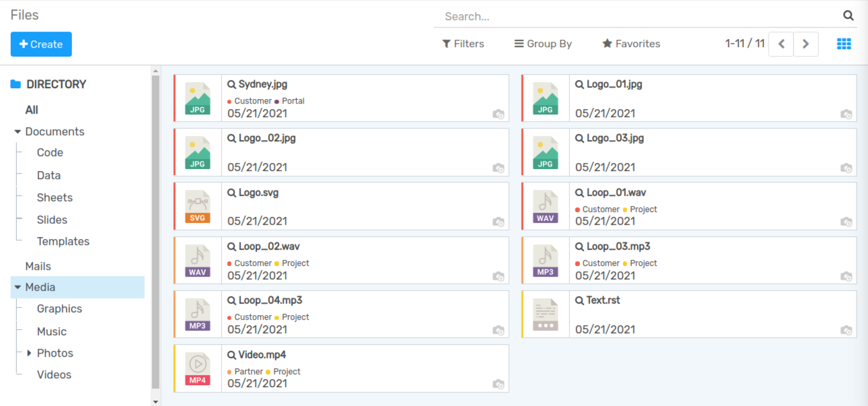Click the camera icon on Video.mp4 card

(499, 384)
